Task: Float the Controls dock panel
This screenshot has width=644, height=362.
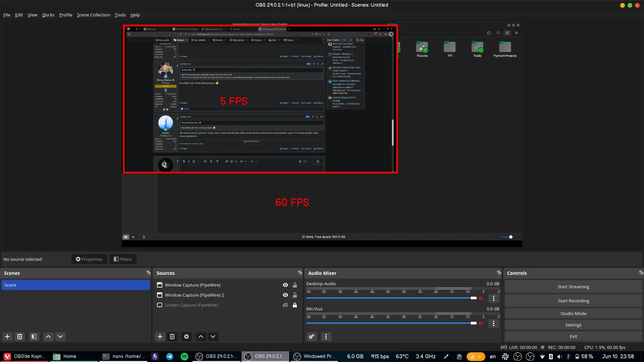Action: click(641, 273)
